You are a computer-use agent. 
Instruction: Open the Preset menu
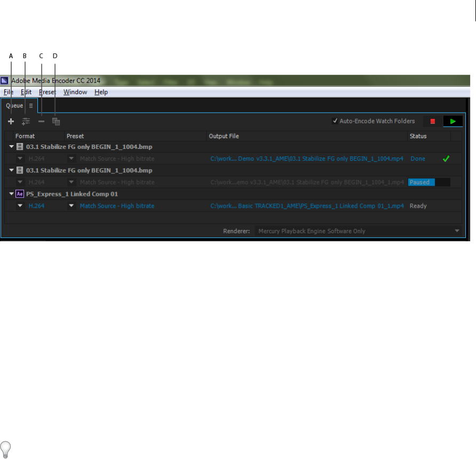[x=47, y=92]
